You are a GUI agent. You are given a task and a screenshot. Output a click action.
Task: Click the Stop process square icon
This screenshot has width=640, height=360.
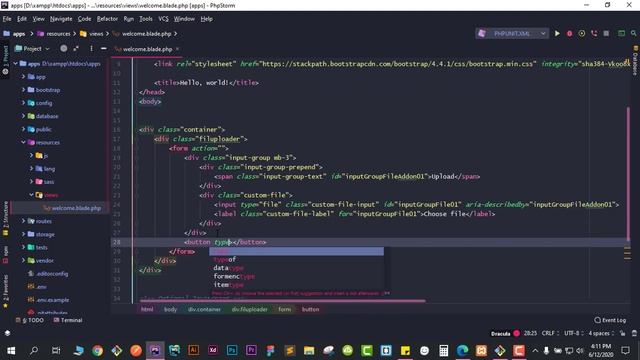(x=606, y=33)
